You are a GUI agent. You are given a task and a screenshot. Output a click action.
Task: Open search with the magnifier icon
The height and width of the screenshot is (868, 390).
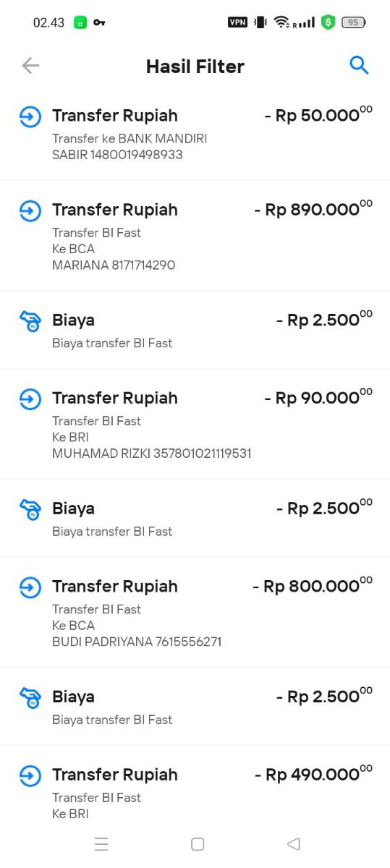click(x=359, y=65)
